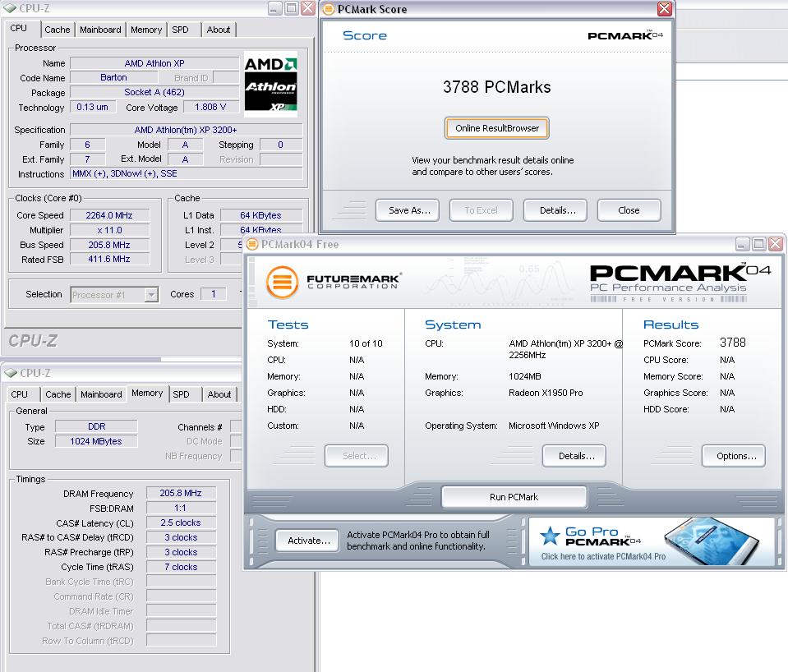Click the Online ResultBrowser button
The image size is (788, 672).
click(x=496, y=128)
